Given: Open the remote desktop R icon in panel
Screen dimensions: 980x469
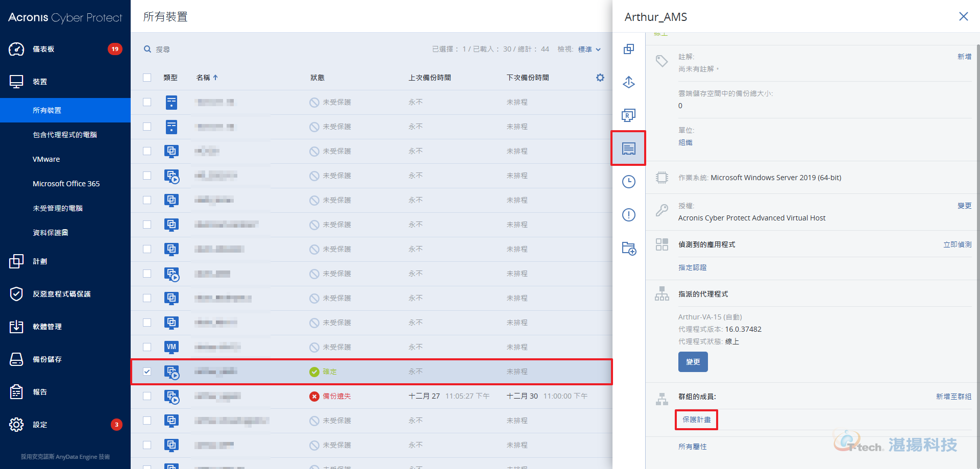Looking at the screenshot, I should pos(629,115).
